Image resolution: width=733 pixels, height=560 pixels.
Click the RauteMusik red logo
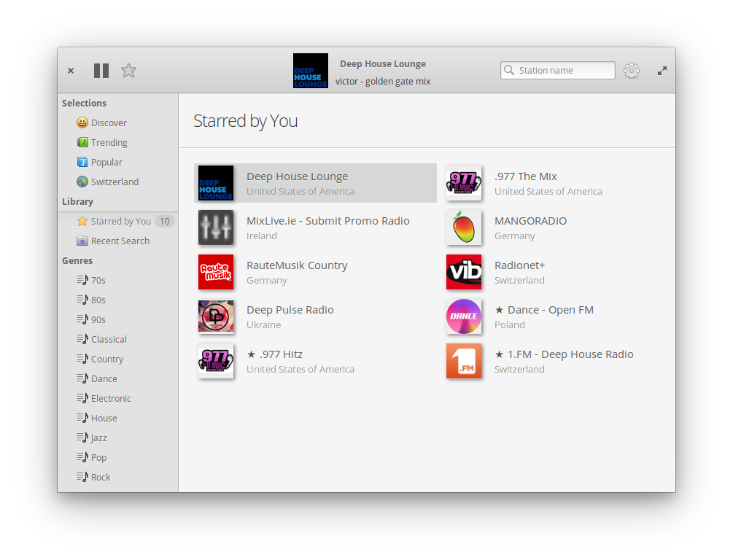coord(216,272)
